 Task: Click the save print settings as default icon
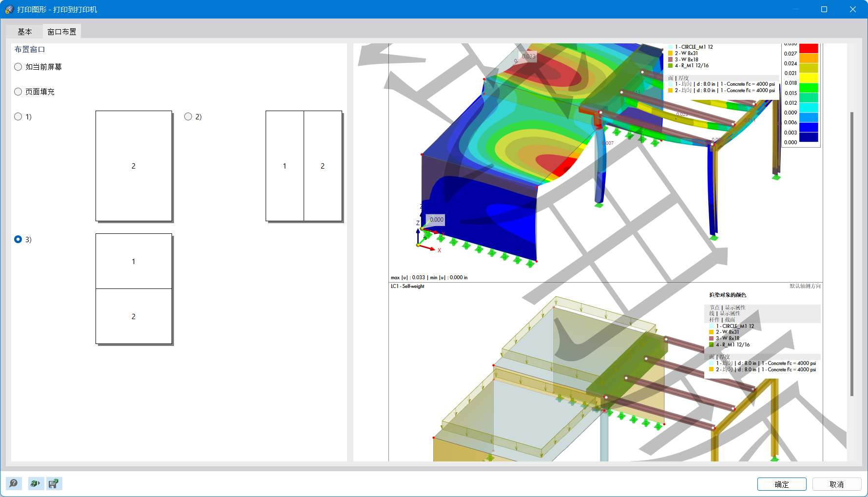tap(54, 483)
